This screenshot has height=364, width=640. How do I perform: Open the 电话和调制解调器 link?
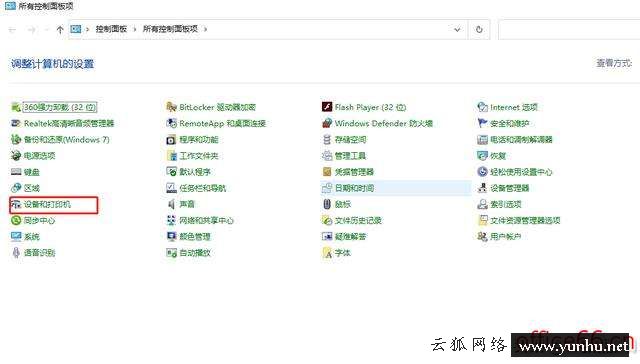(x=521, y=140)
